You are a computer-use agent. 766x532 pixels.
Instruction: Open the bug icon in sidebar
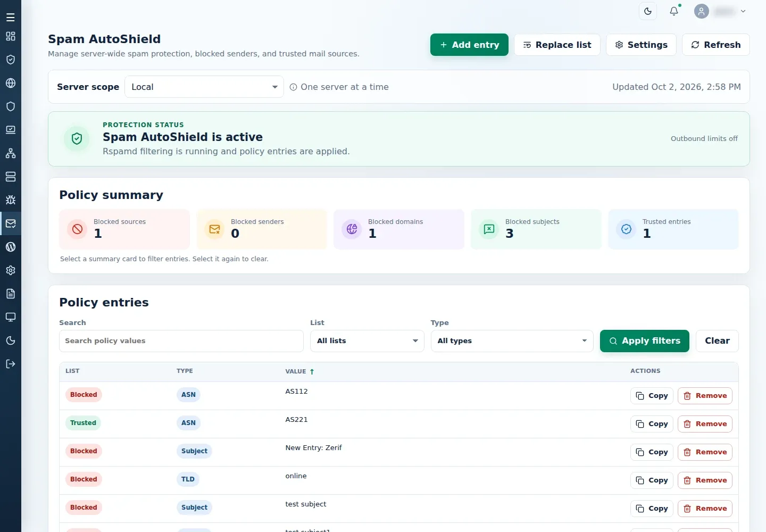(x=11, y=200)
